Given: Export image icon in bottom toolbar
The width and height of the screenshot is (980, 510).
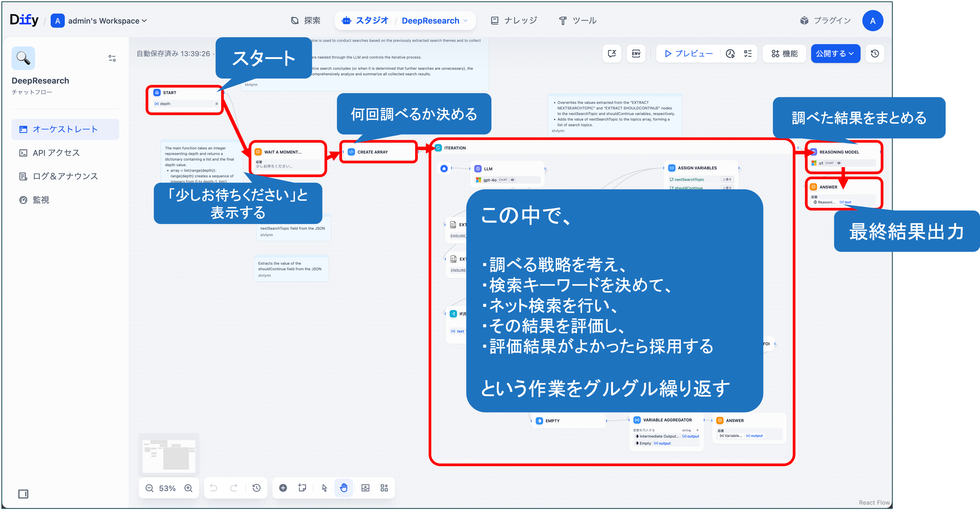Looking at the screenshot, I should pos(365,488).
